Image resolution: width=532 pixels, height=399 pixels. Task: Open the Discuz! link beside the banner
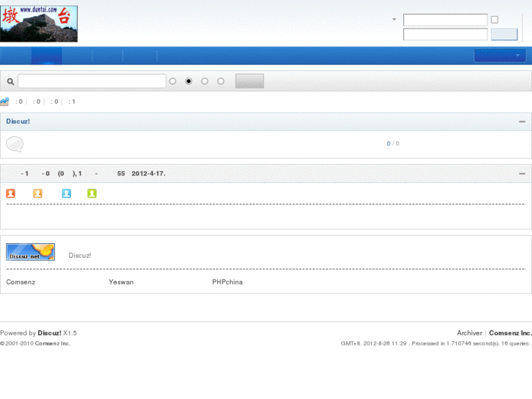[x=80, y=256]
